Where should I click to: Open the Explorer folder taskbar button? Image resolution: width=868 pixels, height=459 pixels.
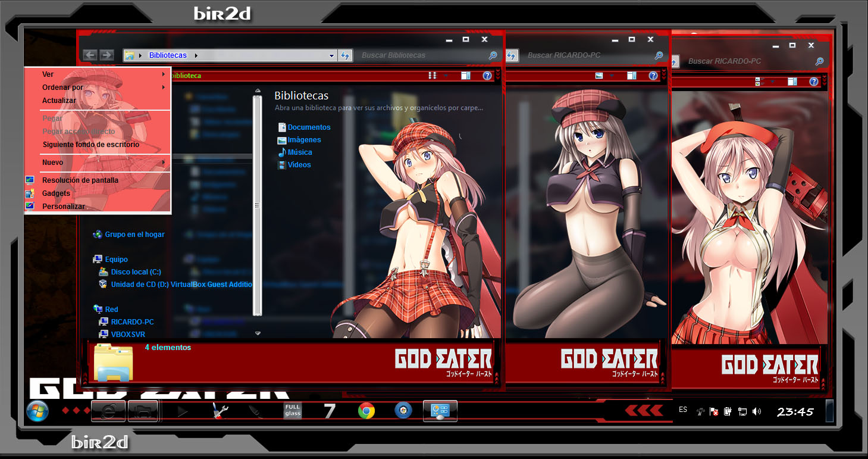tap(143, 411)
